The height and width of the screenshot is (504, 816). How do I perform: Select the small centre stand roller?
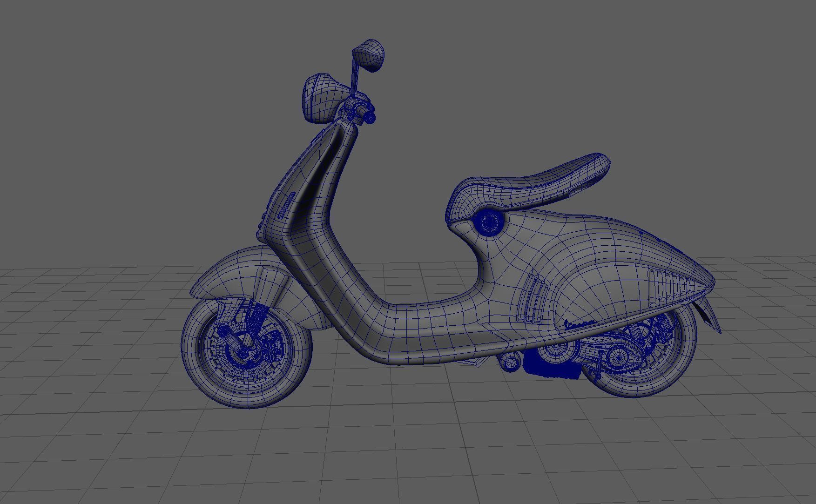pos(510,363)
